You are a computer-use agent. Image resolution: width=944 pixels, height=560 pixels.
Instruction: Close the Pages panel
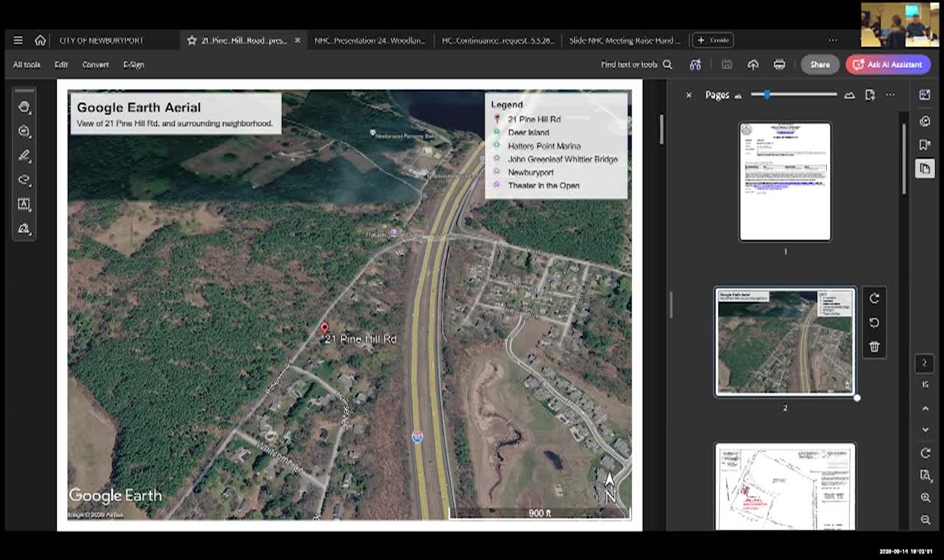689,95
